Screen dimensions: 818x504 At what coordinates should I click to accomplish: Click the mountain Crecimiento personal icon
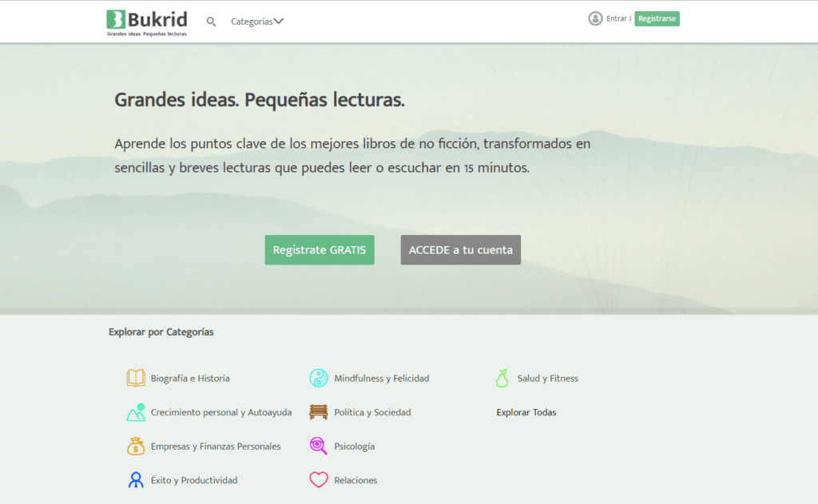136,412
